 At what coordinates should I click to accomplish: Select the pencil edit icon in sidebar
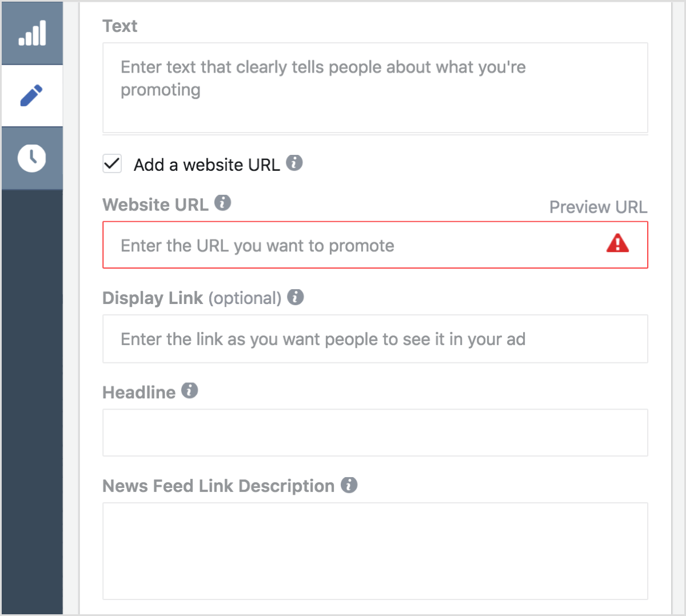pos(31,95)
